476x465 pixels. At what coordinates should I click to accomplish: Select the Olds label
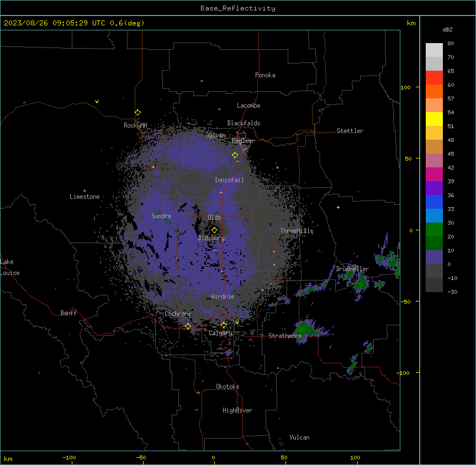coord(214,218)
